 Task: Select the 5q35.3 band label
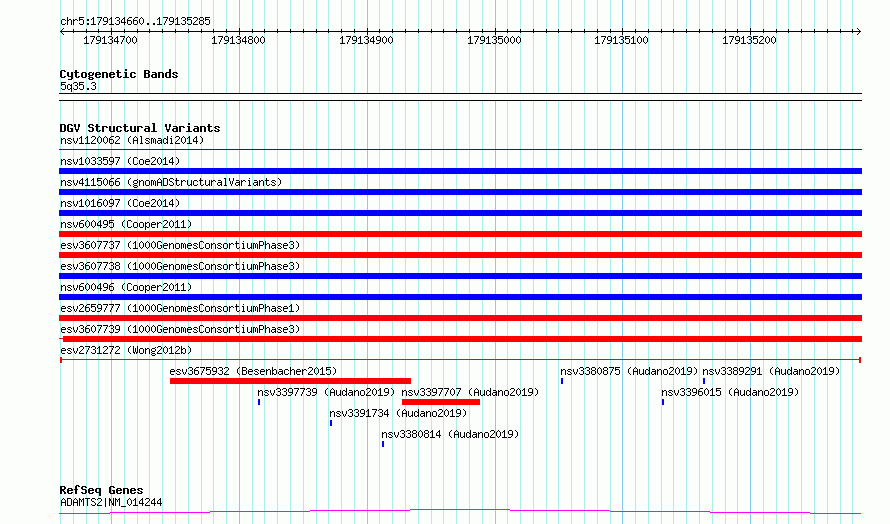pos(78,86)
